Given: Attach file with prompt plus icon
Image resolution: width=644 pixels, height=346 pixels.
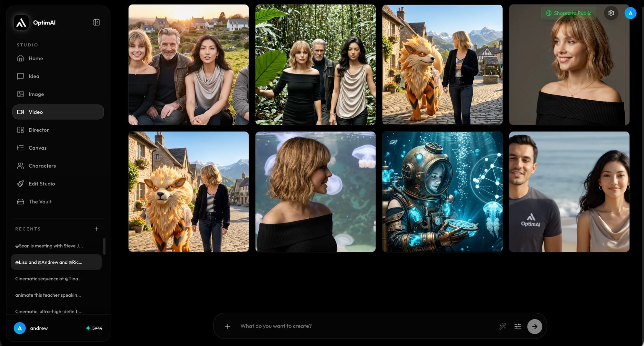Looking at the screenshot, I should 228,326.
